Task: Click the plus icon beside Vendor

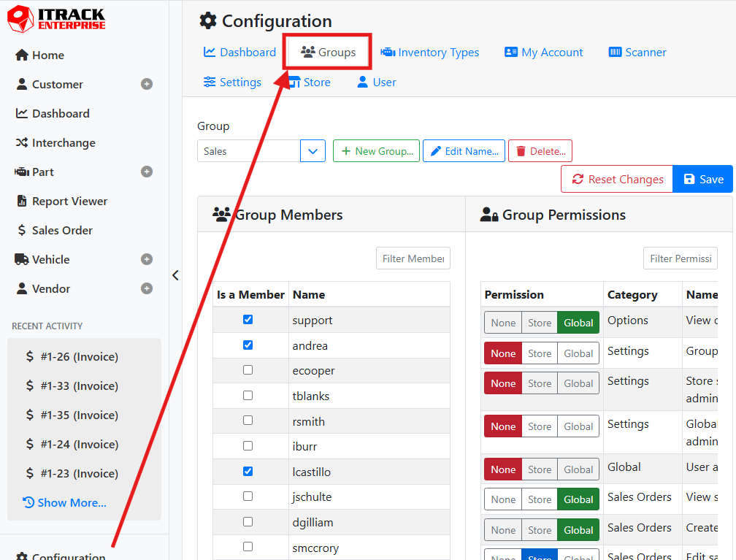Action: pos(147,288)
